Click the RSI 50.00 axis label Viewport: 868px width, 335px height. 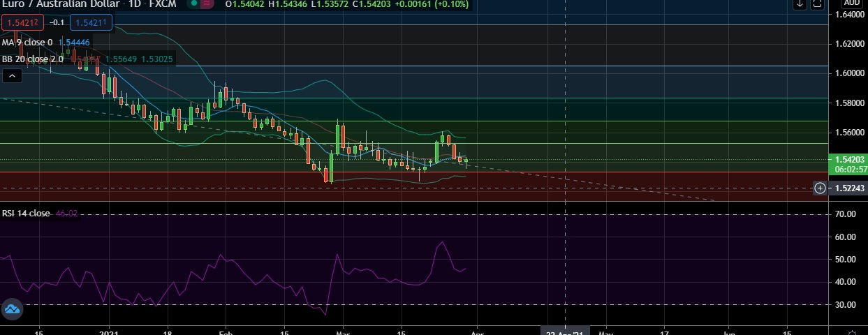845,260
